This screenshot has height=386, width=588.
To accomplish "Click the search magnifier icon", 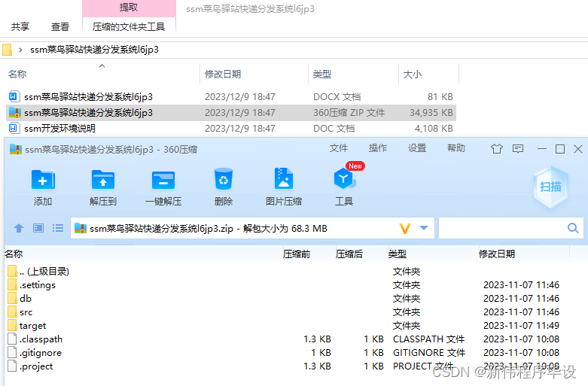I will click(573, 228).
